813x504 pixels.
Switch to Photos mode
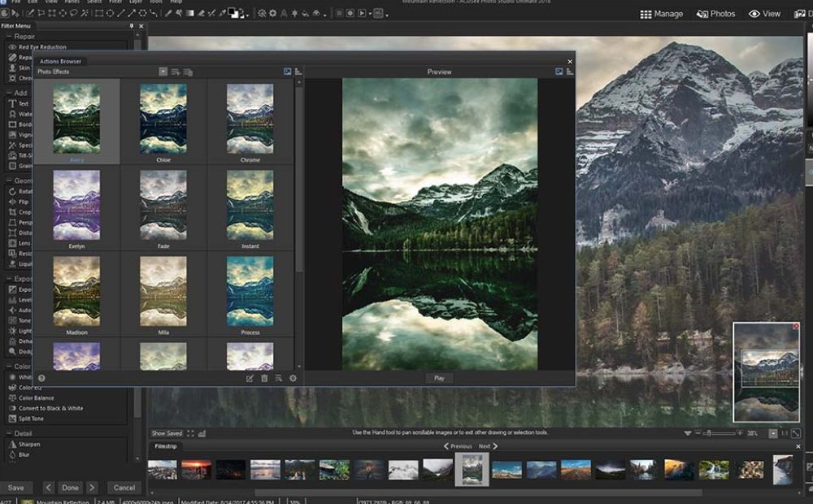pyautogui.click(x=715, y=14)
